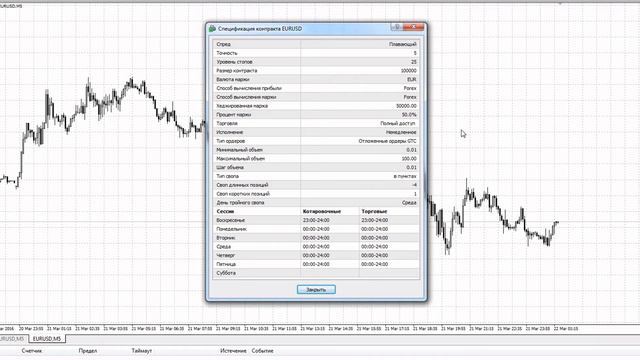
Task: Click the Предел column header
Action: click(x=88, y=351)
